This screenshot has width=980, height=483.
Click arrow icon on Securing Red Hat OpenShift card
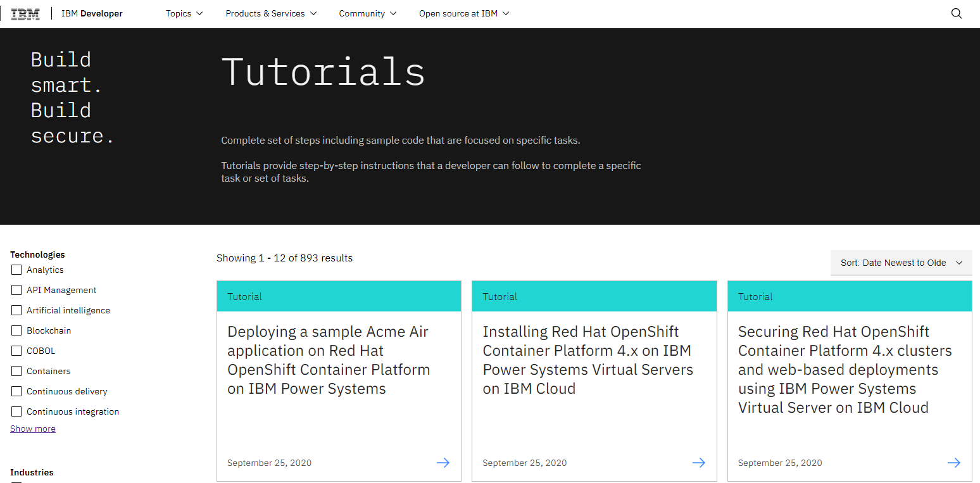(x=954, y=463)
